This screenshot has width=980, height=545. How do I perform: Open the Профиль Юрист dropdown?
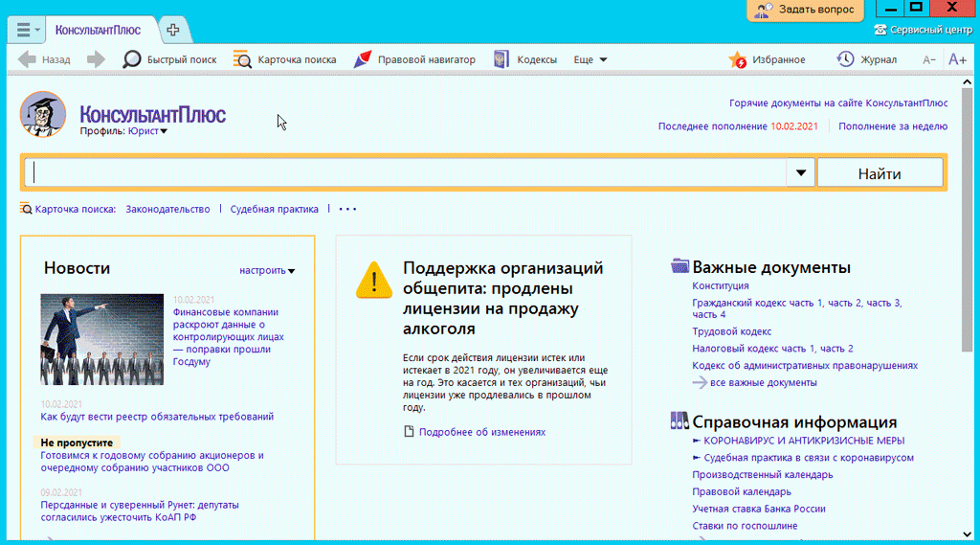pos(147,131)
